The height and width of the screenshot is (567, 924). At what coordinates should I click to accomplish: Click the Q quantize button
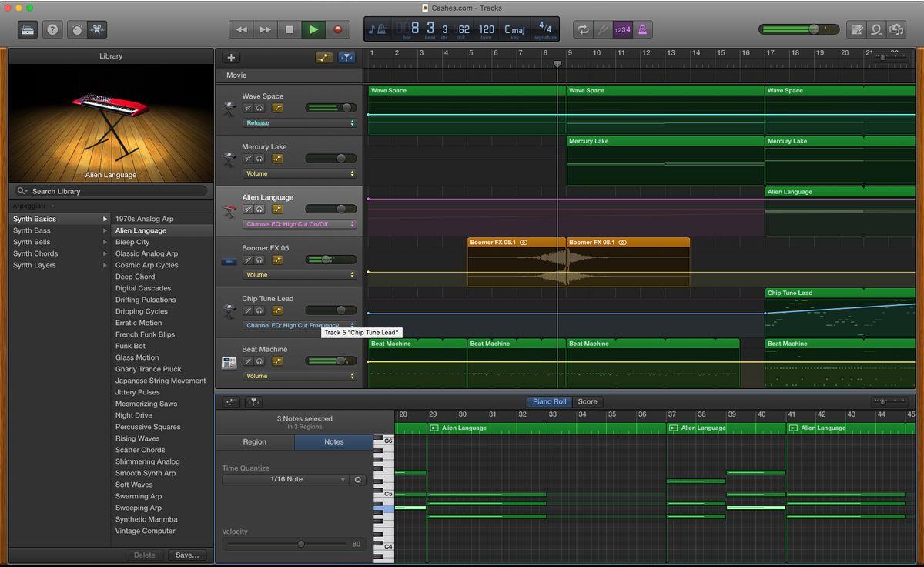[x=357, y=479]
